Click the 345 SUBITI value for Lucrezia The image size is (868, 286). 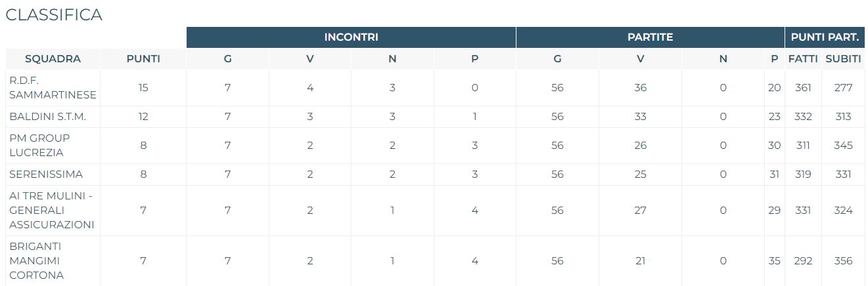coord(843,146)
